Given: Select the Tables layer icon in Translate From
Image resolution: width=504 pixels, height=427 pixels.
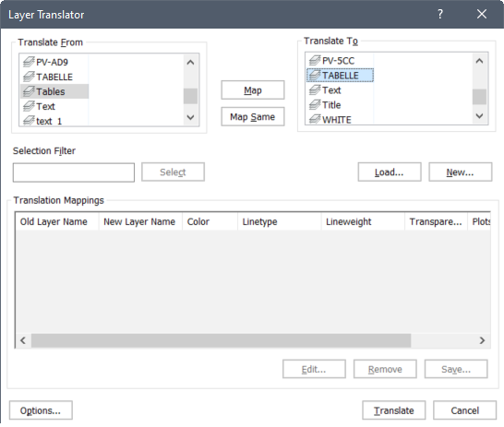Looking at the screenshot, I should (x=29, y=91).
